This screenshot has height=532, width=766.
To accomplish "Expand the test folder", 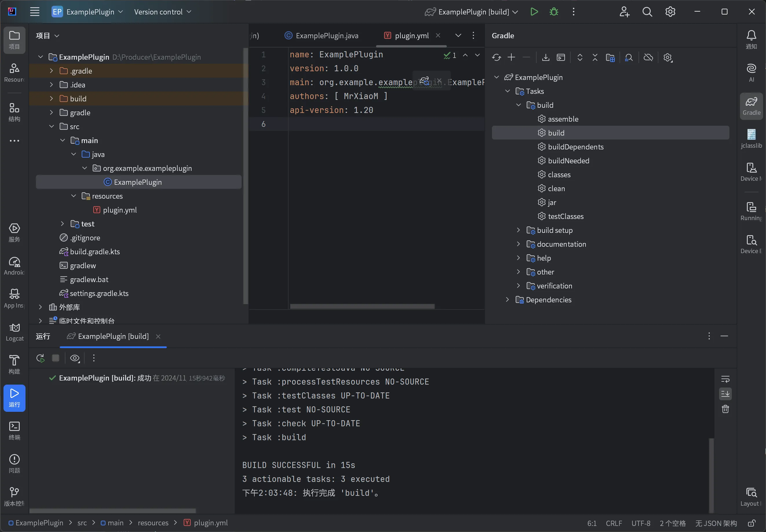I will (x=62, y=224).
